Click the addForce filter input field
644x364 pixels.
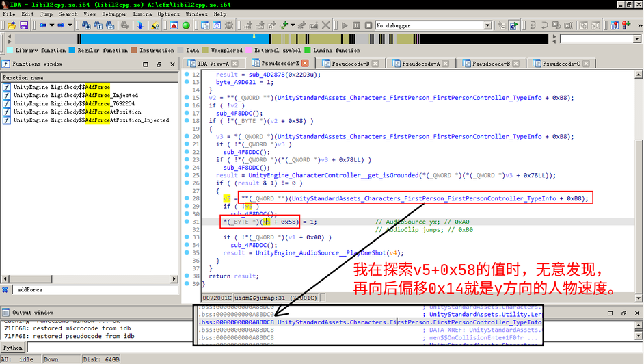click(94, 289)
